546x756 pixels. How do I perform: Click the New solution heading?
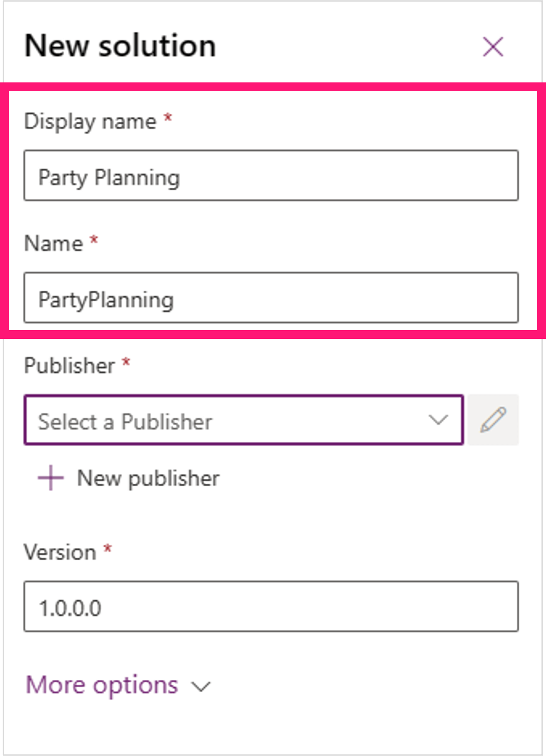pyautogui.click(x=120, y=45)
